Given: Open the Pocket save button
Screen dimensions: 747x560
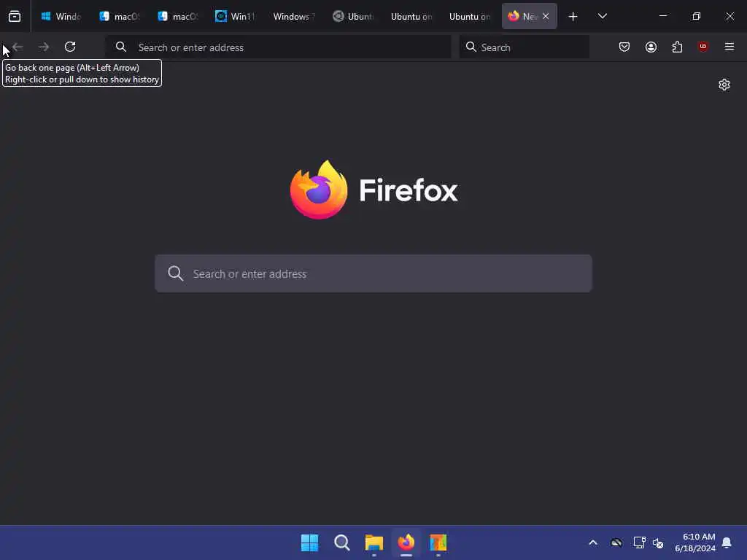Looking at the screenshot, I should (x=624, y=47).
